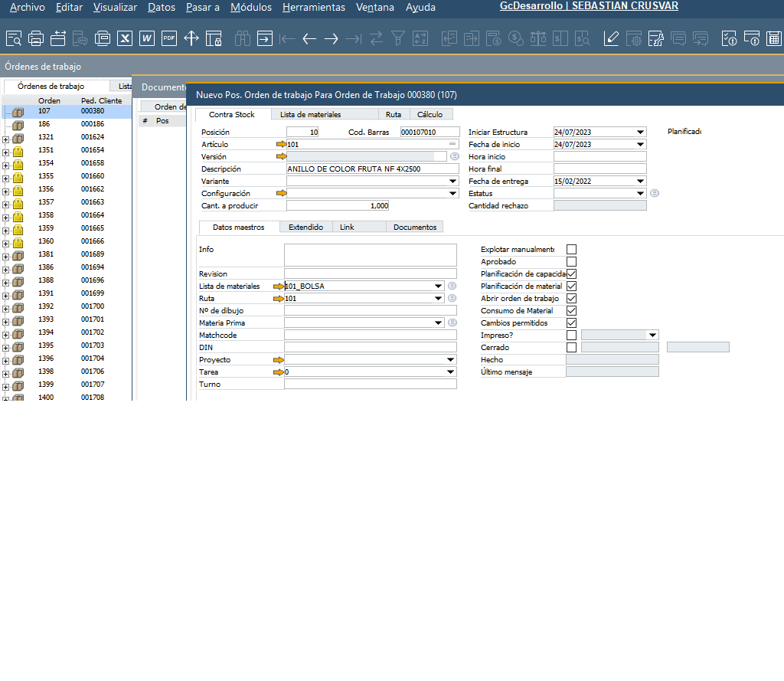Open Lista de materiales 101_BOLSA dropdown

point(438,286)
